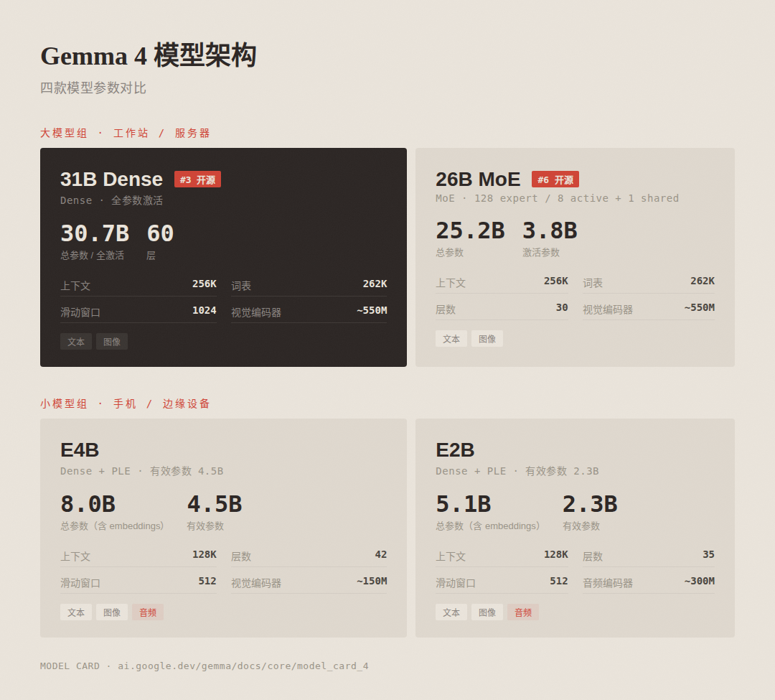Toggle the #3 开源 badge on 31B Dense

pos(197,179)
